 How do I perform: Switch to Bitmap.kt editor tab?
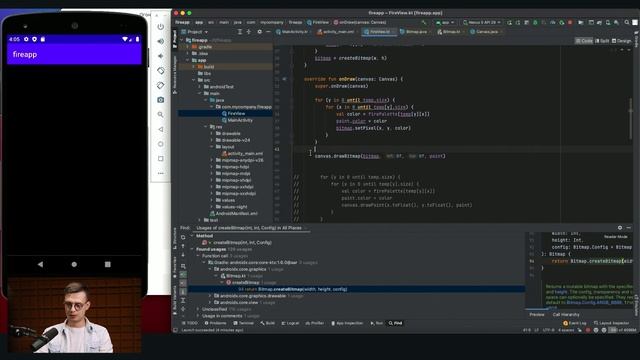click(x=451, y=32)
